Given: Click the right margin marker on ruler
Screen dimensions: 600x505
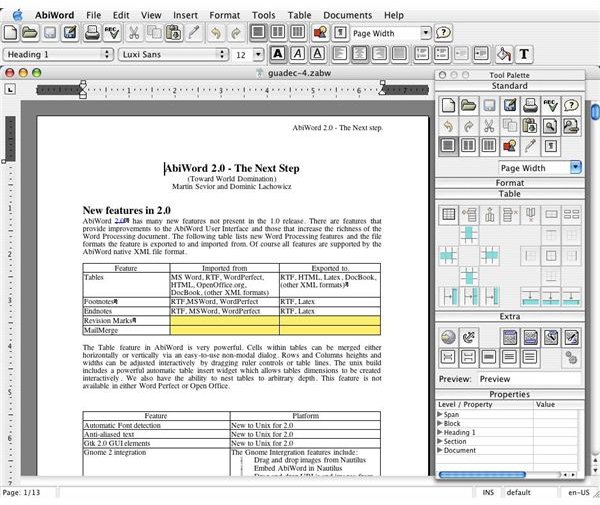Looking at the screenshot, I should point(382,89).
